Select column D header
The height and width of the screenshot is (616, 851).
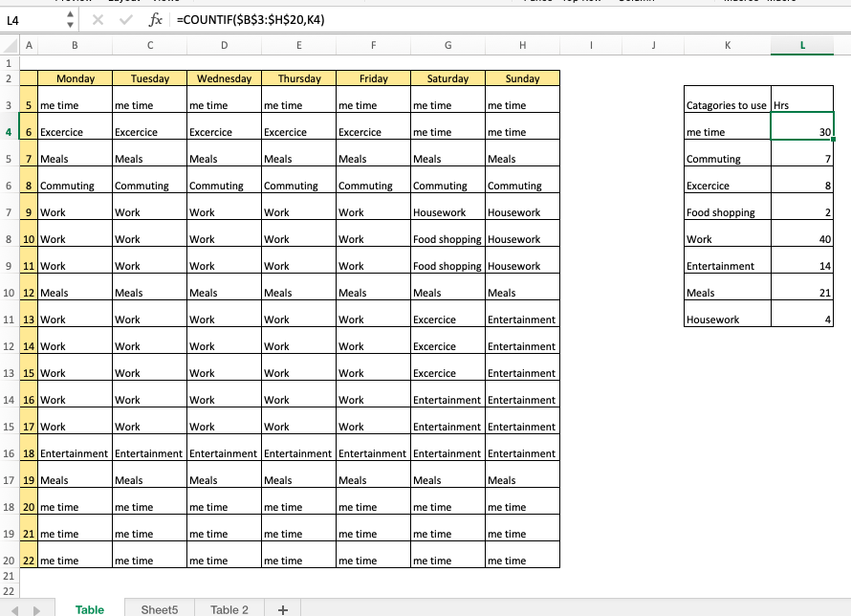(224, 46)
